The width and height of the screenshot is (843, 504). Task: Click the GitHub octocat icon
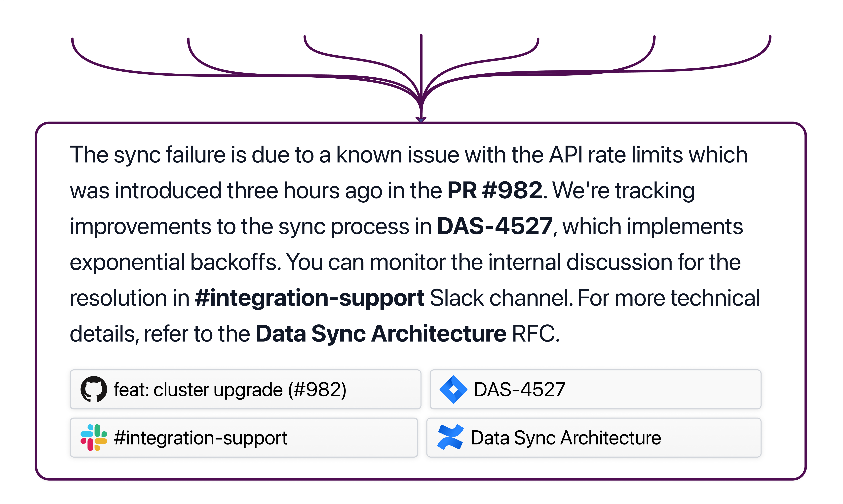(93, 389)
